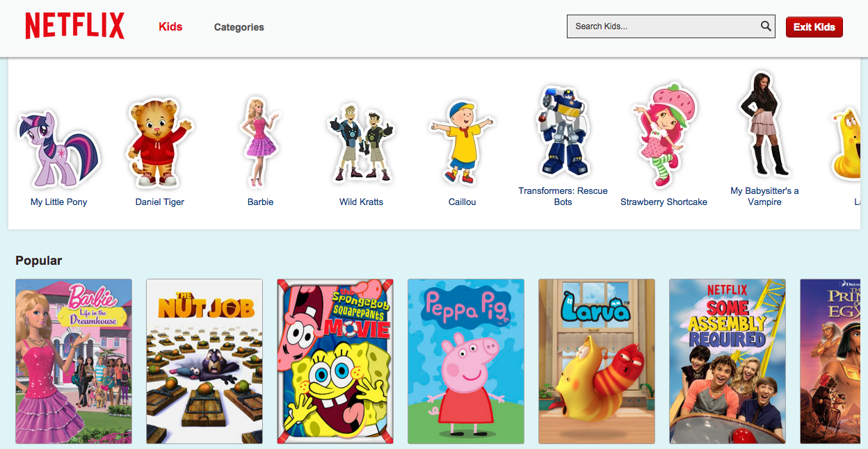This screenshot has width=868, height=449.
Task: Play the SpongeBob SquarePants Movie poster
Action: click(335, 361)
